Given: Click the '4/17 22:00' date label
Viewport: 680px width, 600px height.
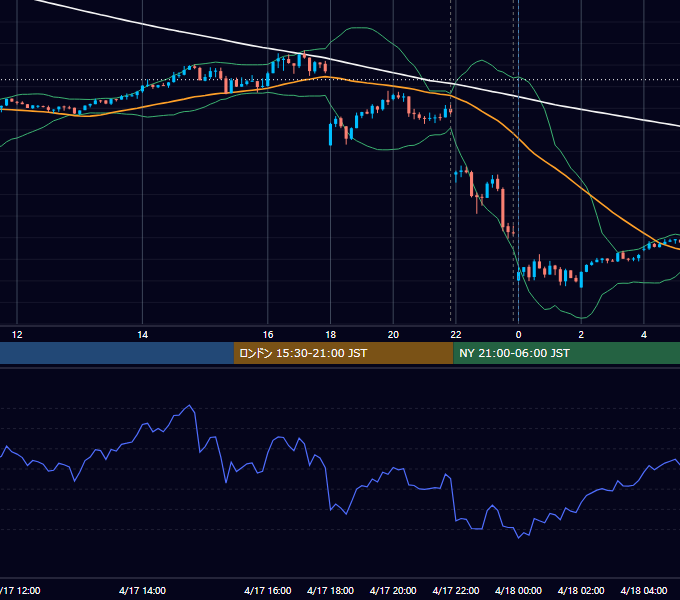Looking at the screenshot, I should click(x=456, y=590).
